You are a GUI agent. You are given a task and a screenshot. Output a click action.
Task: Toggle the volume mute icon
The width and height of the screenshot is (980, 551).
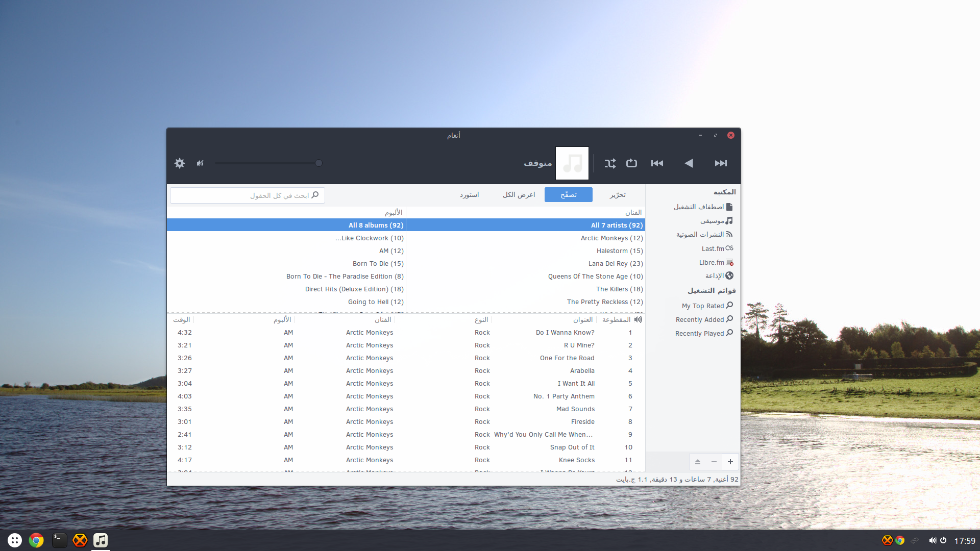point(200,163)
